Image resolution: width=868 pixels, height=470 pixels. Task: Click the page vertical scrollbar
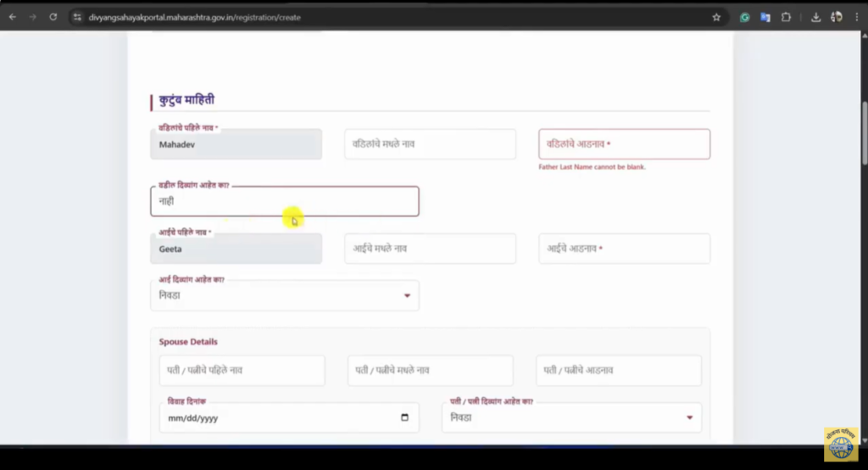pos(862,136)
